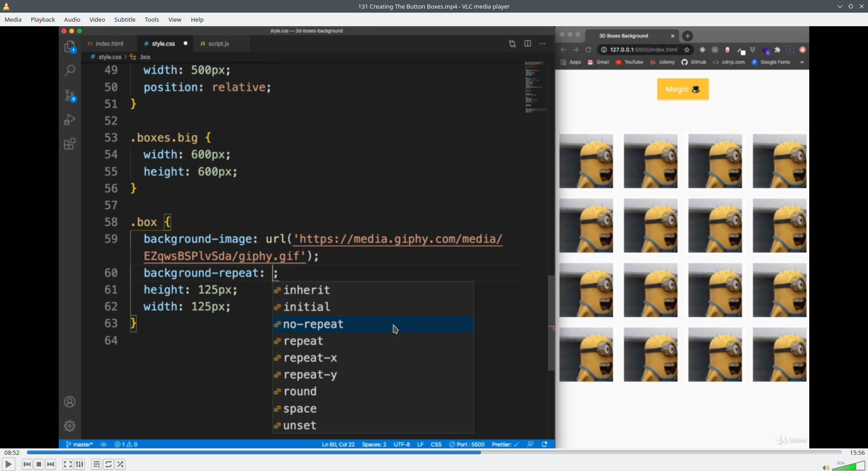Click the VLC seek bar to jump position
Viewport: 868px width, 471px height.
coord(434,452)
